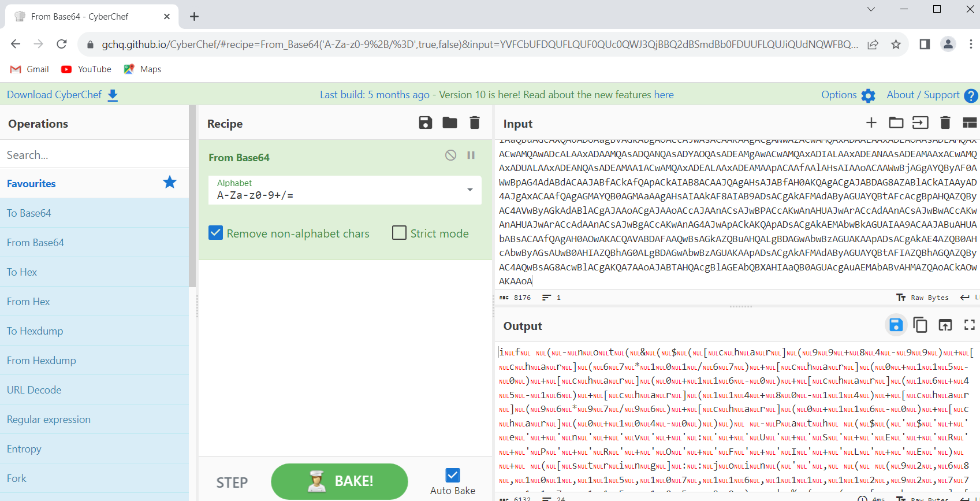980x501 pixels.
Task: Open the YouTube bookmark
Action: click(86, 69)
